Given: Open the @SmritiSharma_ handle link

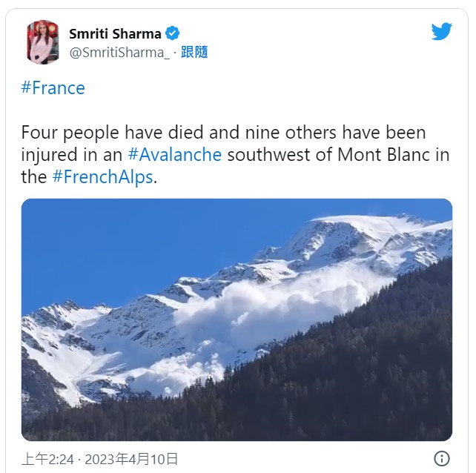Looking at the screenshot, I should pyautogui.click(x=119, y=52).
